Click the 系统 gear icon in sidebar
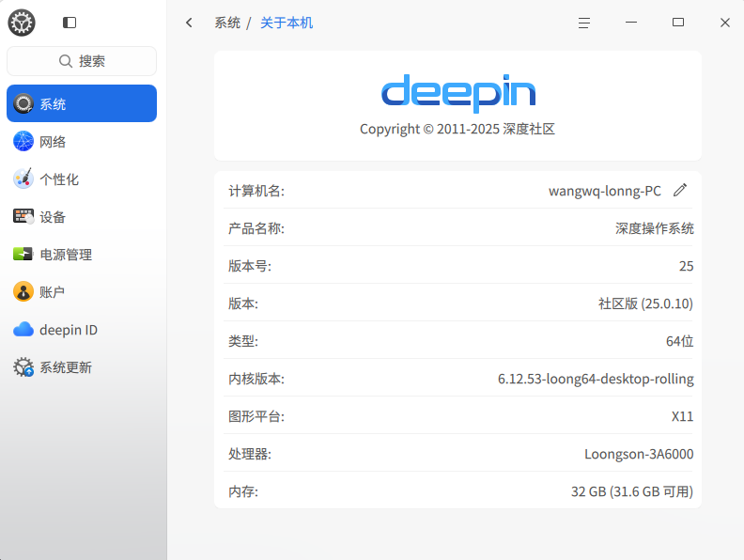Viewport: 744px width, 560px height. (23, 103)
